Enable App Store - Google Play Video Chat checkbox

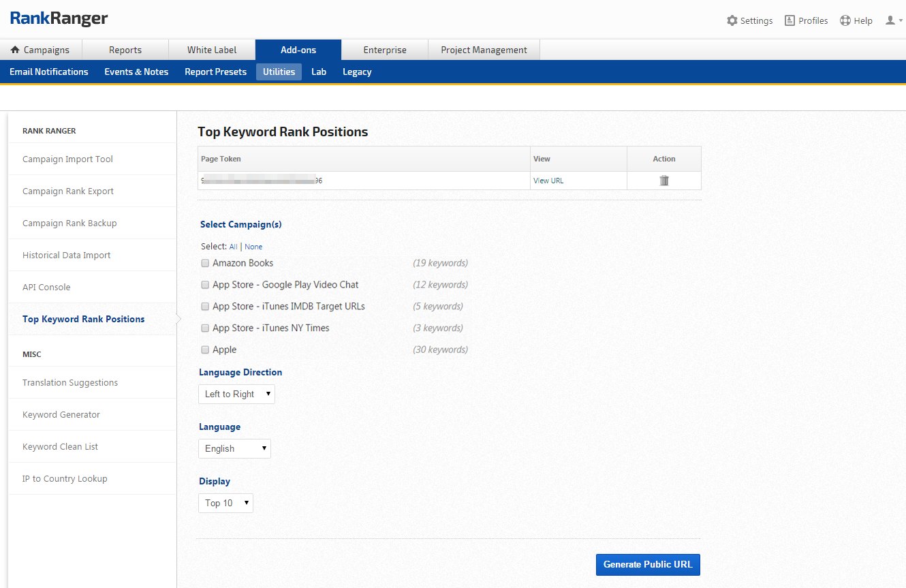(x=205, y=285)
